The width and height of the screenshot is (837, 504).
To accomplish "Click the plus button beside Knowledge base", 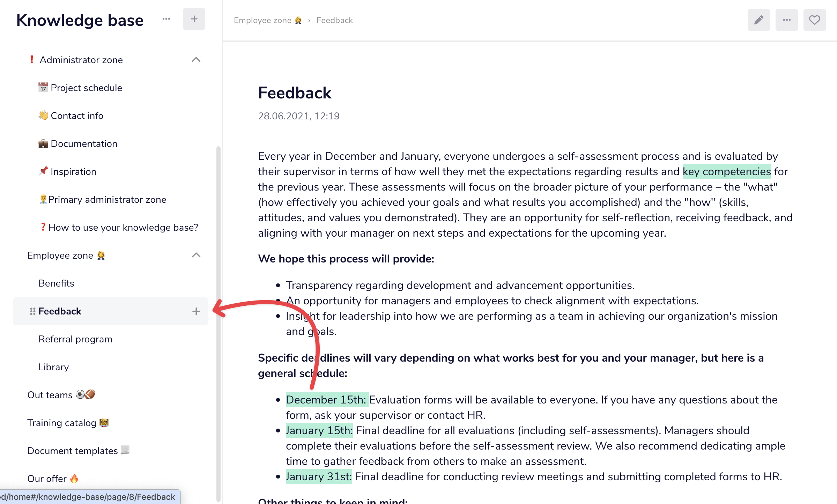I will coord(194,19).
